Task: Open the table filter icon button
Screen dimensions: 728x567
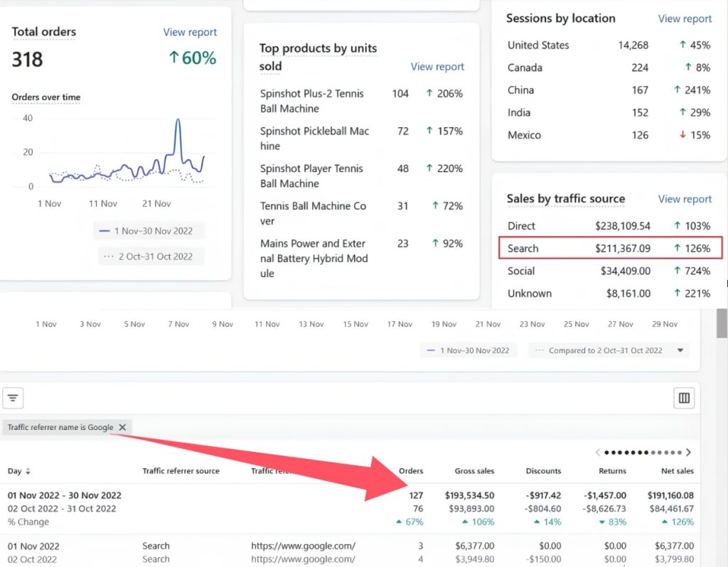Action: click(x=13, y=398)
